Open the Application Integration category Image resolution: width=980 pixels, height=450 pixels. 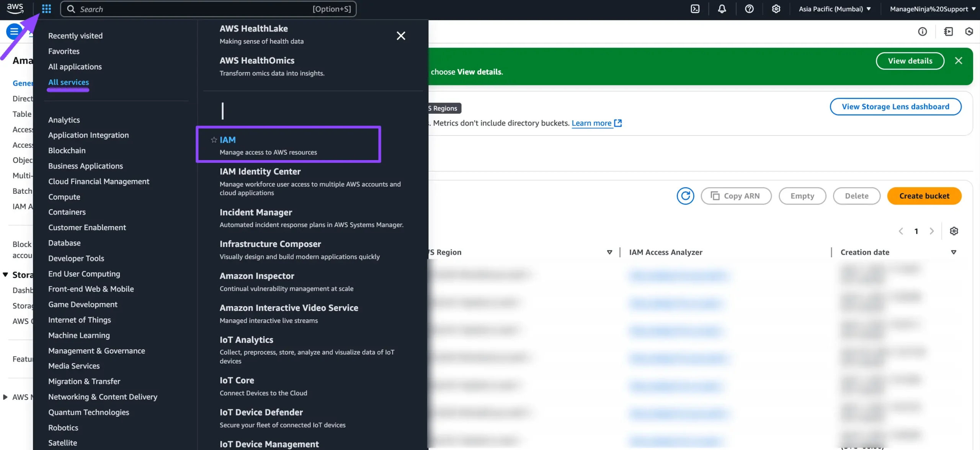88,135
